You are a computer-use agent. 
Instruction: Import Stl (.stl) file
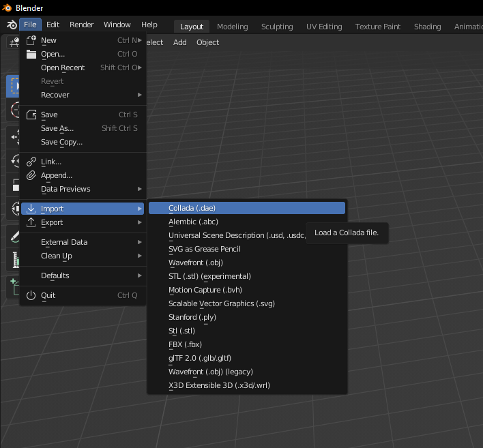click(x=247, y=331)
